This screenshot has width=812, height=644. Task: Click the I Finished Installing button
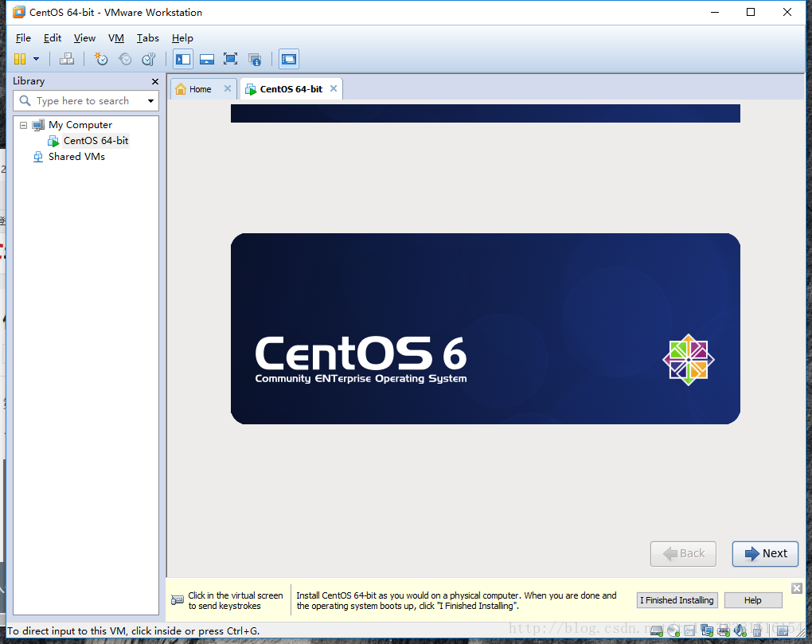(x=677, y=600)
